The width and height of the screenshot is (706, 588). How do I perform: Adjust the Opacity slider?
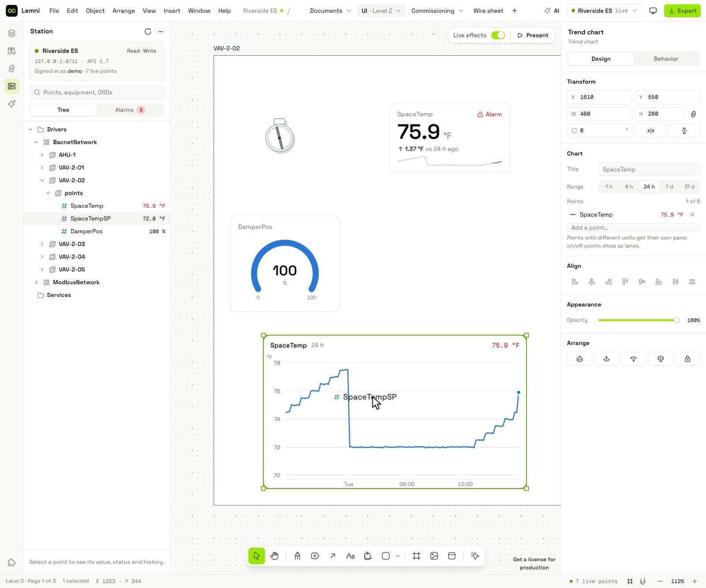pos(638,320)
